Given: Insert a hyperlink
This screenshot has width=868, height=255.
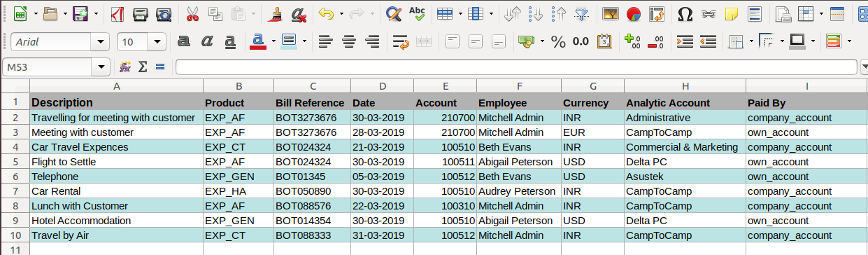Looking at the screenshot, I should (x=709, y=13).
